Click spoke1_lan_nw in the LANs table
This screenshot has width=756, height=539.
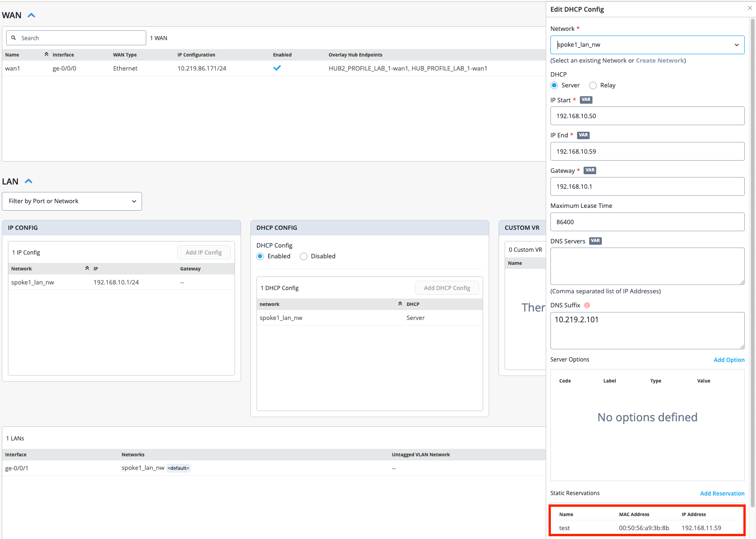pos(143,468)
